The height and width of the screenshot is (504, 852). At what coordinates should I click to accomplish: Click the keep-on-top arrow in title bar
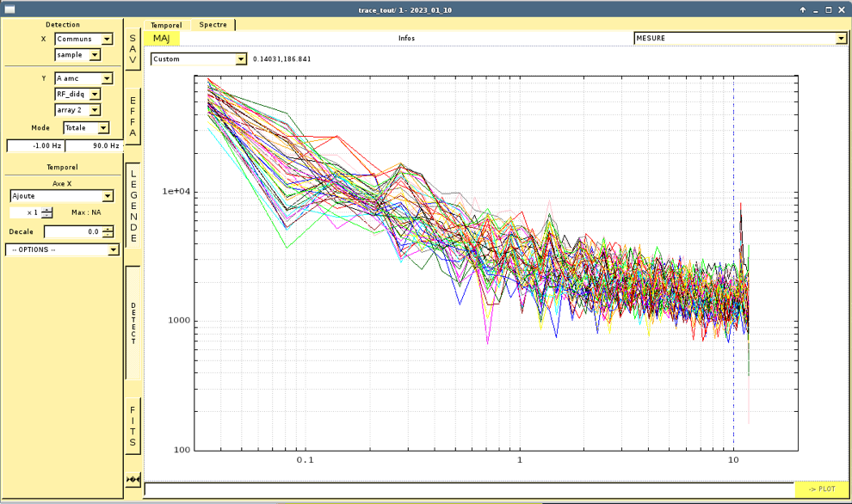click(x=802, y=9)
